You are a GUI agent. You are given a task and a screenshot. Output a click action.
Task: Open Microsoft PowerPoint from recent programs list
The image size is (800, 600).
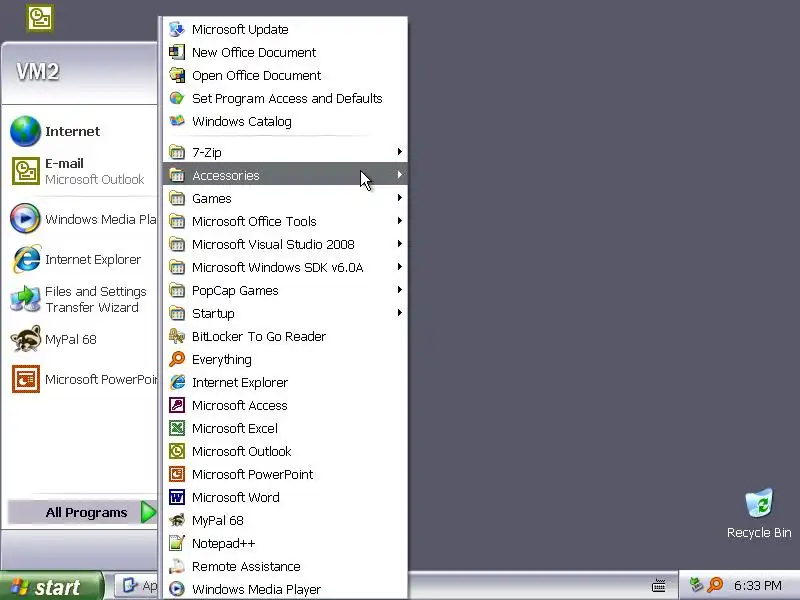[83, 379]
